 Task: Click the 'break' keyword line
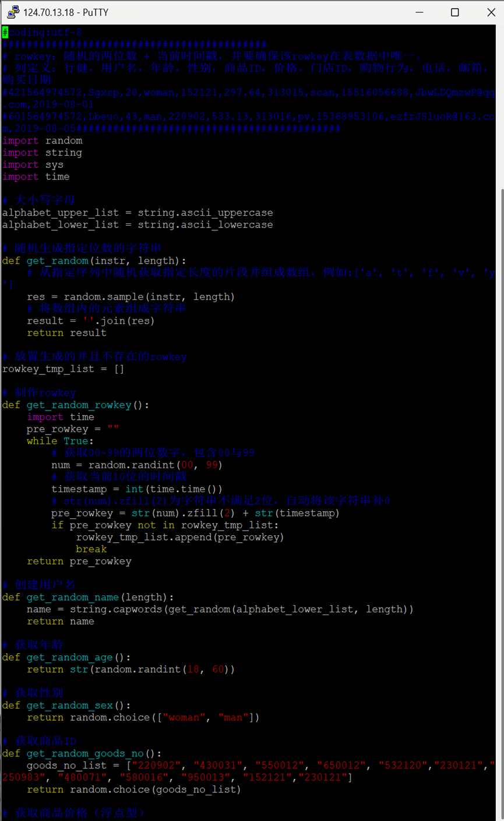91,549
